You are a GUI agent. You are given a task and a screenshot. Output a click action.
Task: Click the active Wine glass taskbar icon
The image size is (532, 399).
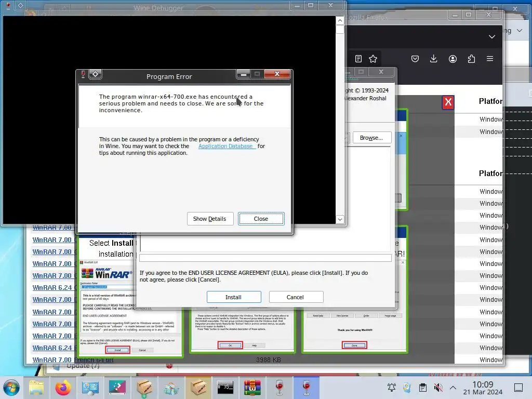(x=307, y=388)
